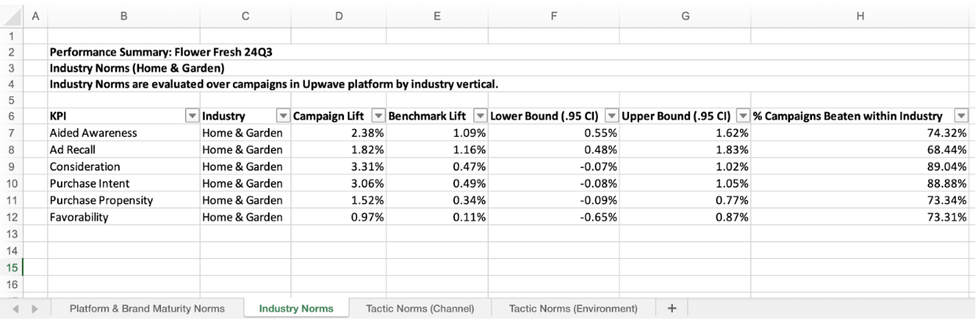This screenshot has height=322, width=980.
Task: Select row 9 header
Action: coord(12,166)
